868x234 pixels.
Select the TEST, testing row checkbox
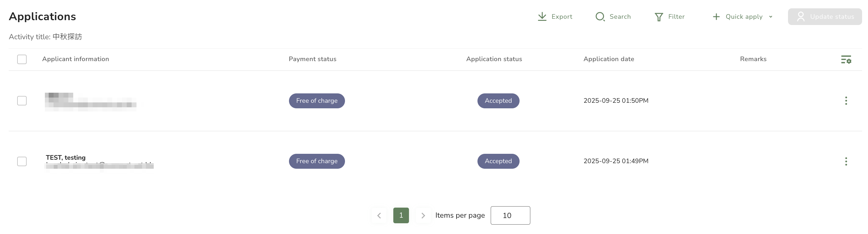pyautogui.click(x=22, y=161)
